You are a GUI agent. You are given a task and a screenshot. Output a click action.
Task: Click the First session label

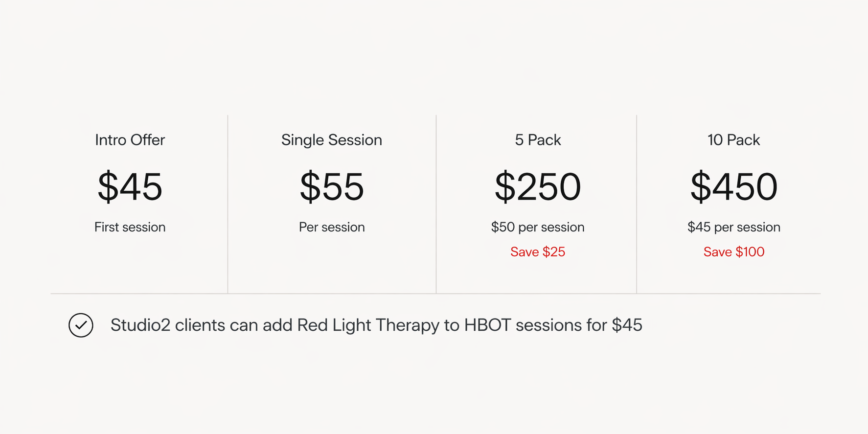tap(130, 227)
